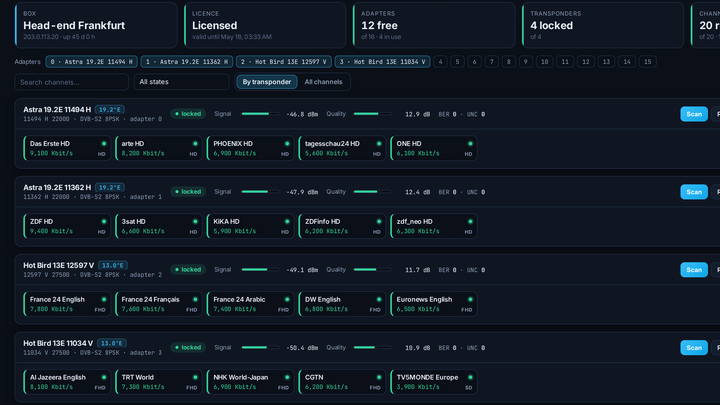The image size is (720, 405).
Task: Select free adapter 15 chip
Action: click(647, 62)
